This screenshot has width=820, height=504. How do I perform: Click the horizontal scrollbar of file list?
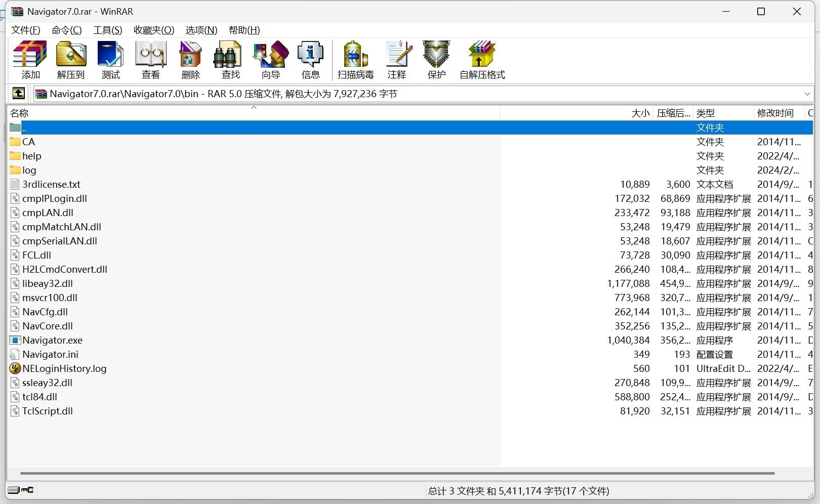pos(397,473)
